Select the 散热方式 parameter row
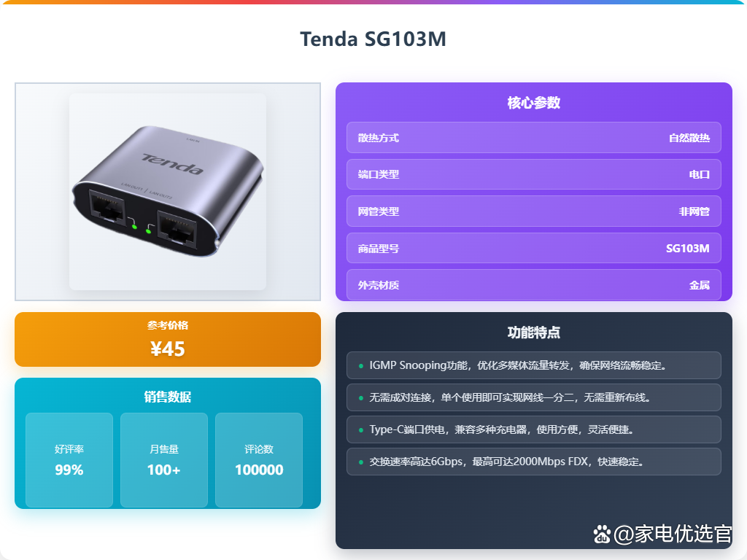Image resolution: width=747 pixels, height=560 pixels. click(533, 138)
